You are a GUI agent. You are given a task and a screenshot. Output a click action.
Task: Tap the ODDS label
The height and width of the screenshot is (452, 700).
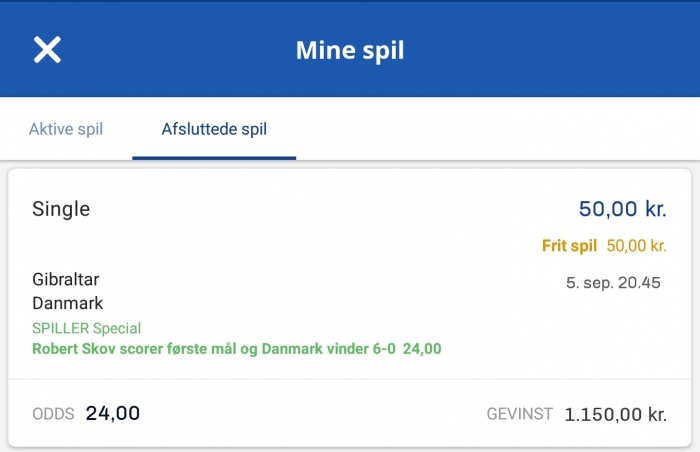[53, 414]
